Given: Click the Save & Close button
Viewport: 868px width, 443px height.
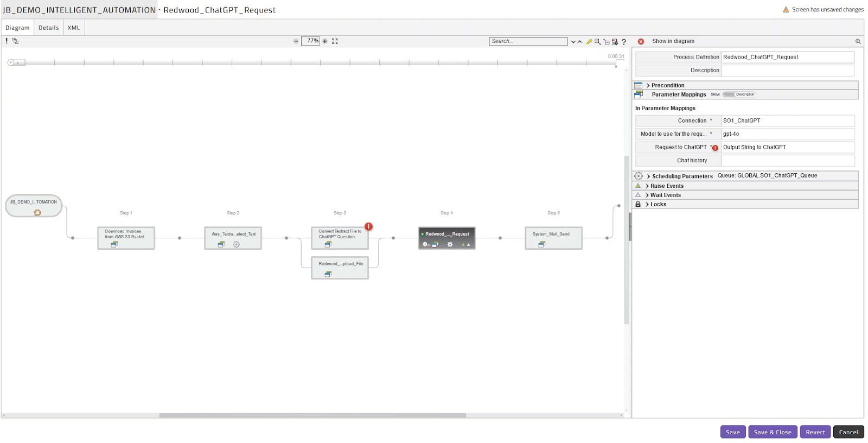Looking at the screenshot, I should pyautogui.click(x=772, y=432).
